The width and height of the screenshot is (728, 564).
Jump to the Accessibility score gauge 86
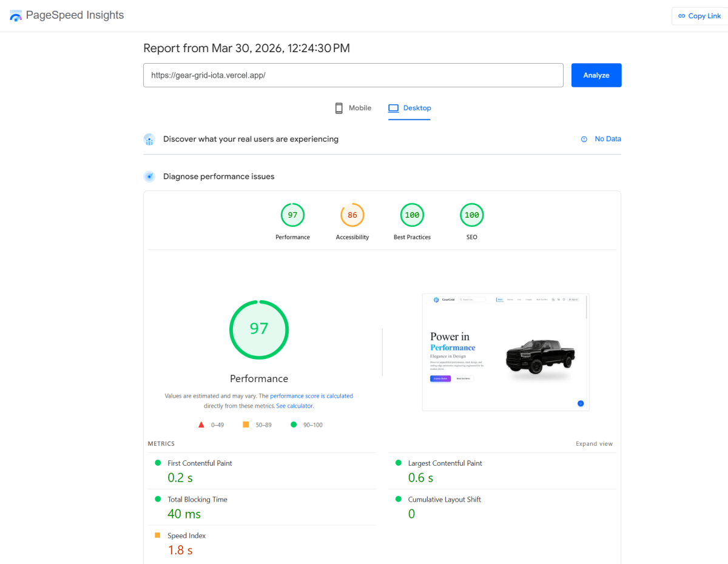pyautogui.click(x=352, y=215)
